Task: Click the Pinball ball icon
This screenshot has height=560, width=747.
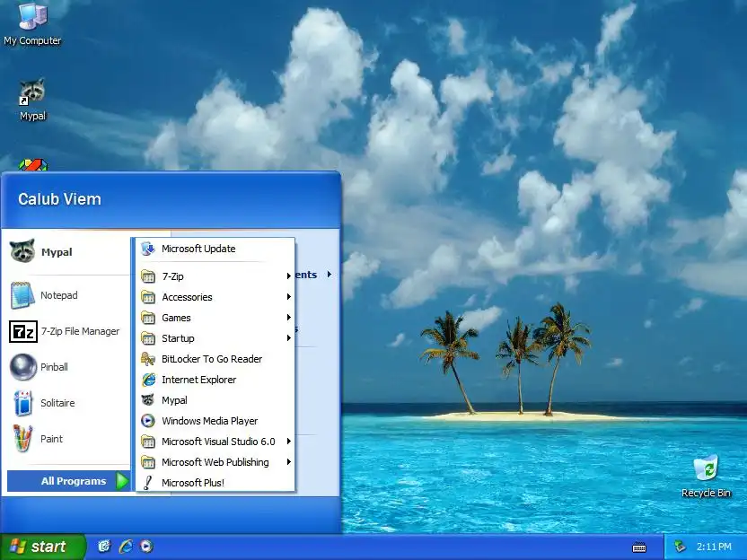Action: (x=22, y=367)
